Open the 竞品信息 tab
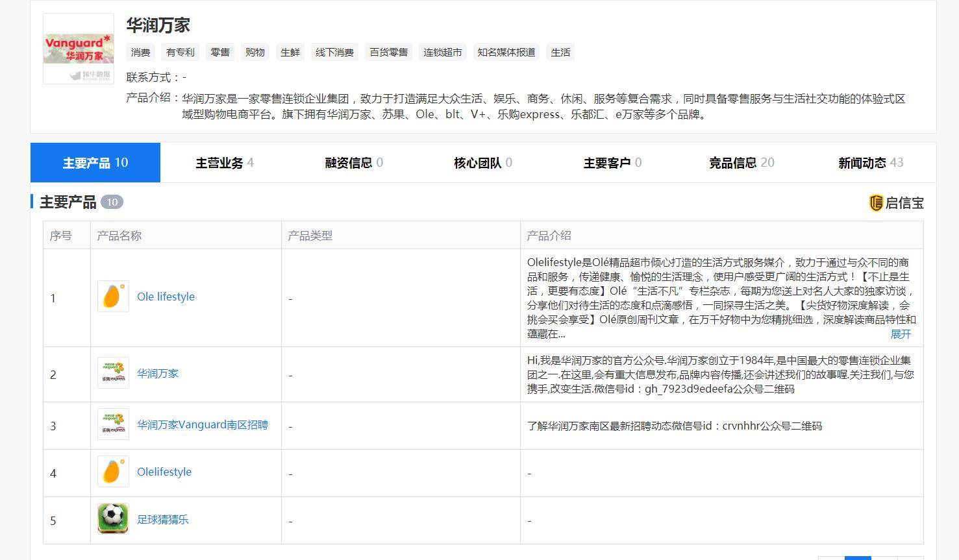This screenshot has width=959, height=560. point(741,163)
